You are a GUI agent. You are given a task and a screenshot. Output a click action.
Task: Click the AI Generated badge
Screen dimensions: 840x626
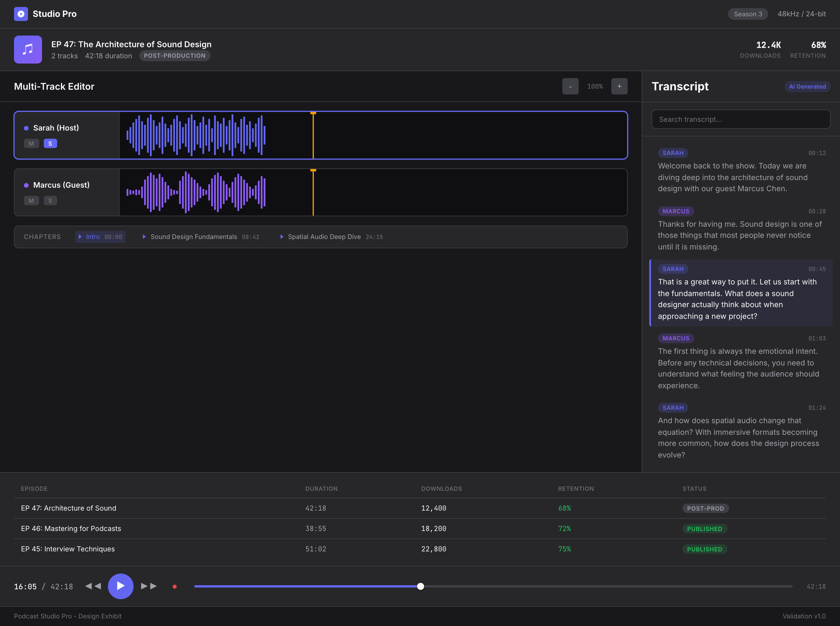807,86
